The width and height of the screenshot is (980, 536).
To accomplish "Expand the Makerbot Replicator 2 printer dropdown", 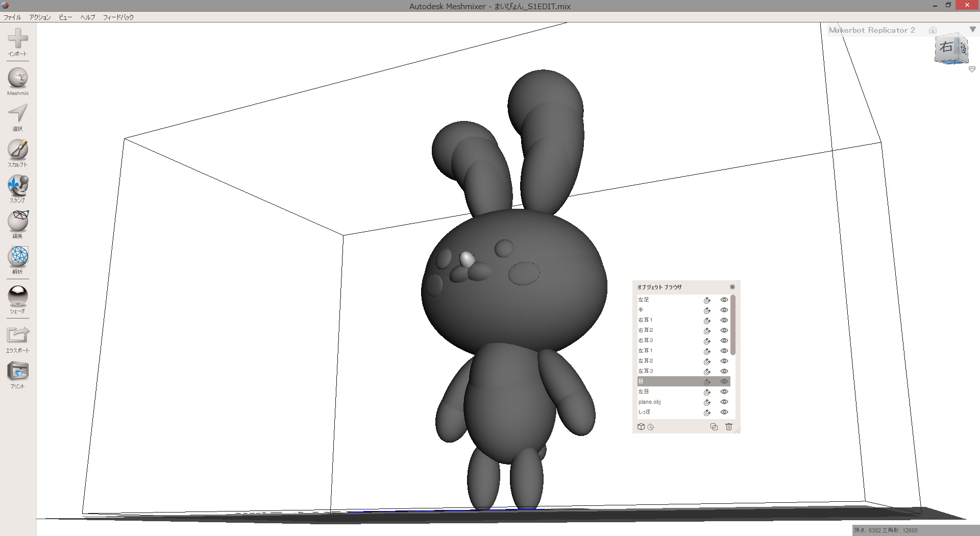I will click(972, 30).
